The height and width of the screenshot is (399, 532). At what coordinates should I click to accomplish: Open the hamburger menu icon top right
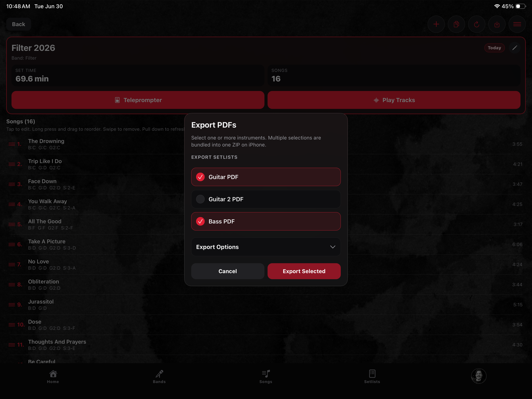click(517, 24)
